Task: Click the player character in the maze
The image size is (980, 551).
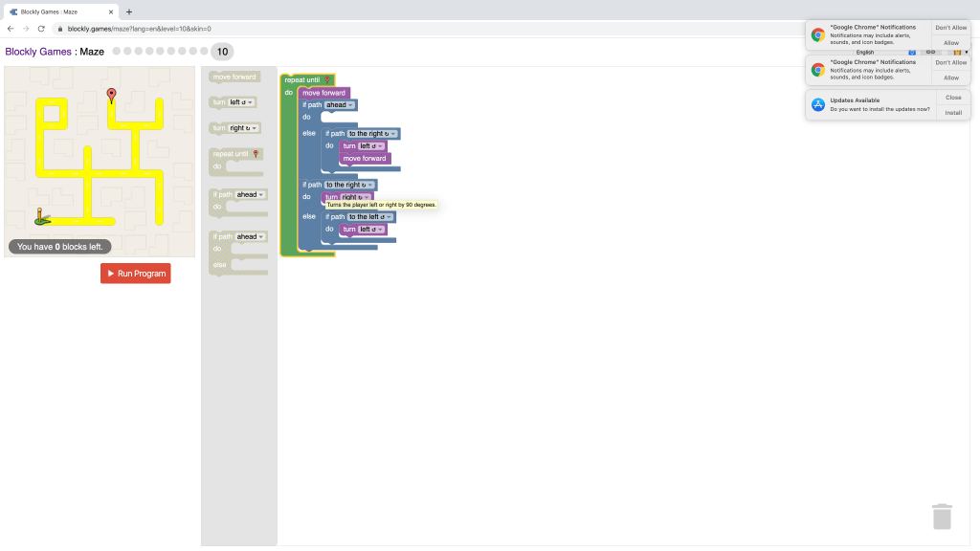Action: pyautogui.click(x=40, y=217)
